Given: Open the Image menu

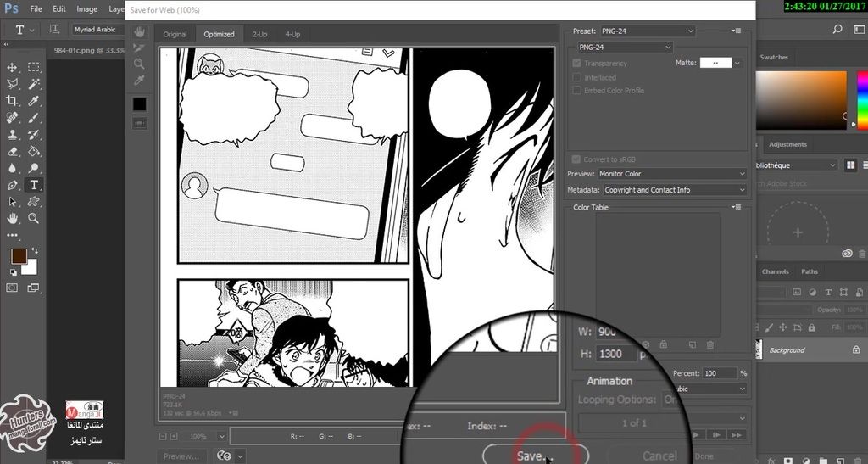Looking at the screenshot, I should [87, 8].
